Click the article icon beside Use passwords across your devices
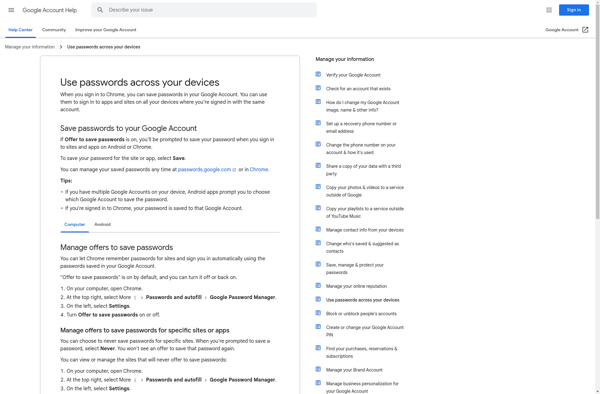The height and width of the screenshot is (394, 600). [318, 299]
